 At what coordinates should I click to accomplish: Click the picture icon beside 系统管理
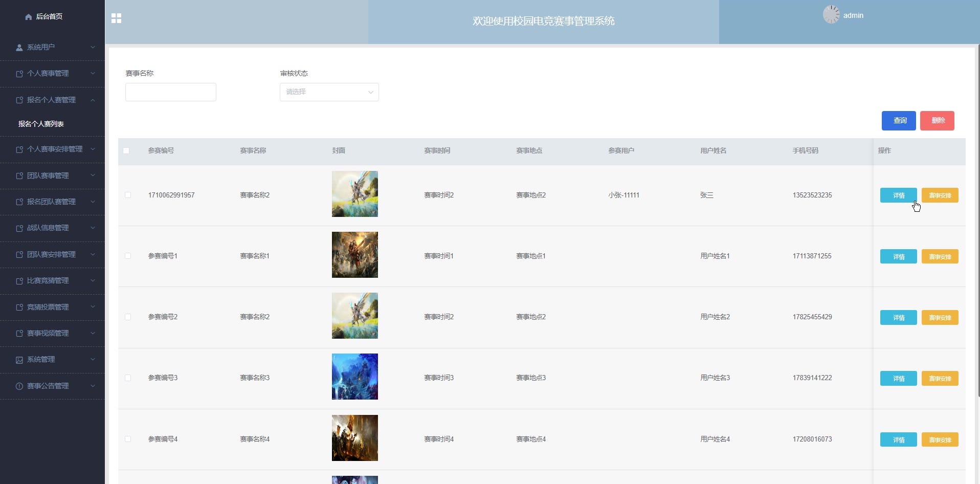[x=19, y=360]
